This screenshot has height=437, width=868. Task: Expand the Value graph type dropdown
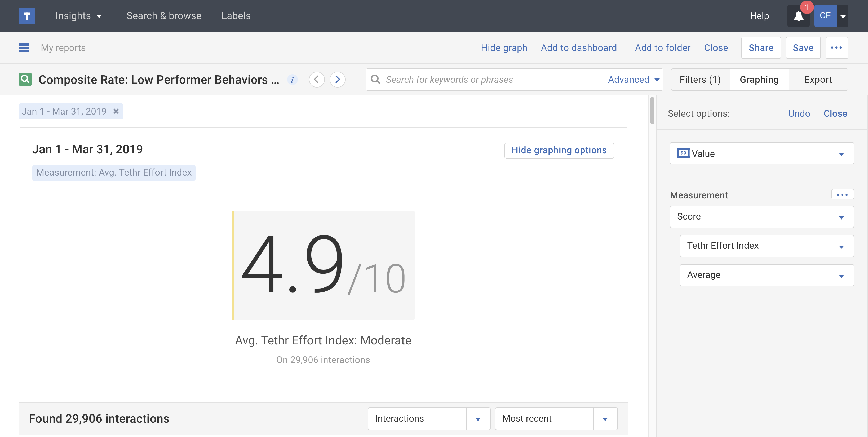click(842, 154)
